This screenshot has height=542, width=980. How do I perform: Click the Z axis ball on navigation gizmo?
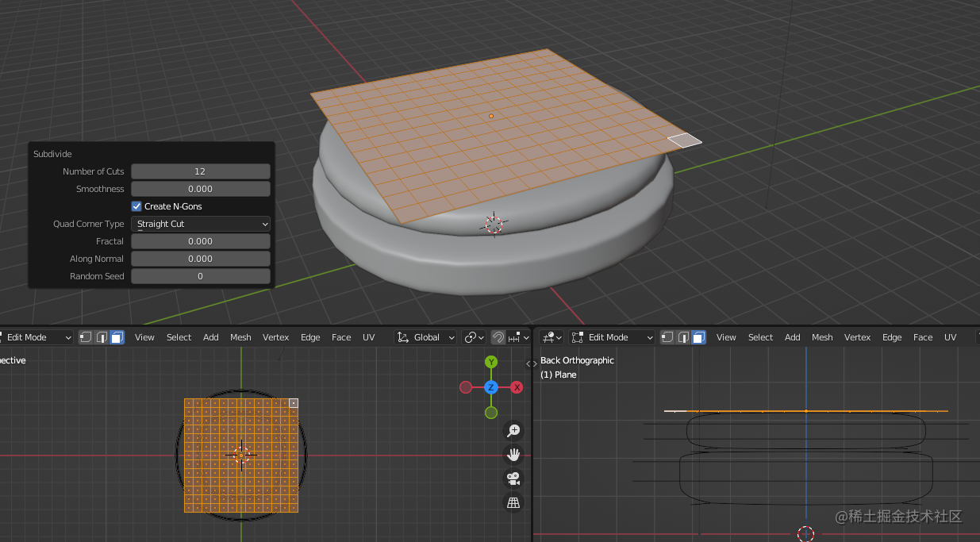(x=490, y=387)
